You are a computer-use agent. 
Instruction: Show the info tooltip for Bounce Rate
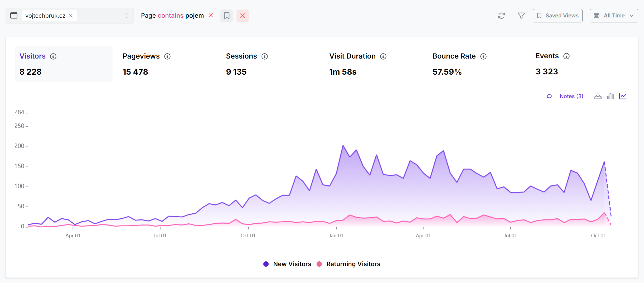tap(483, 56)
